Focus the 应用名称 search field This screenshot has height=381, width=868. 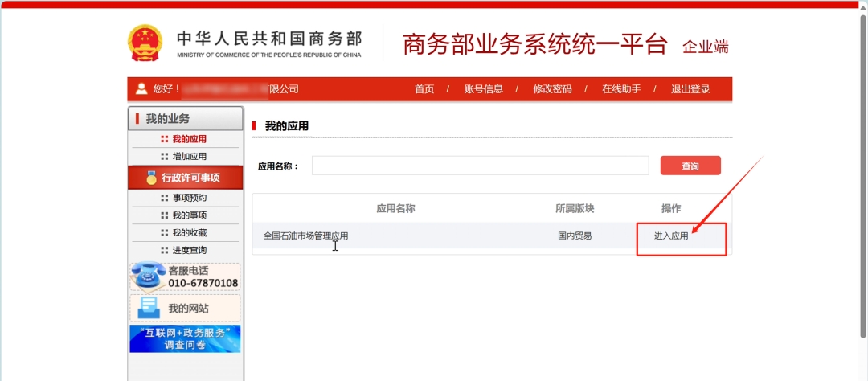pyautogui.click(x=480, y=166)
